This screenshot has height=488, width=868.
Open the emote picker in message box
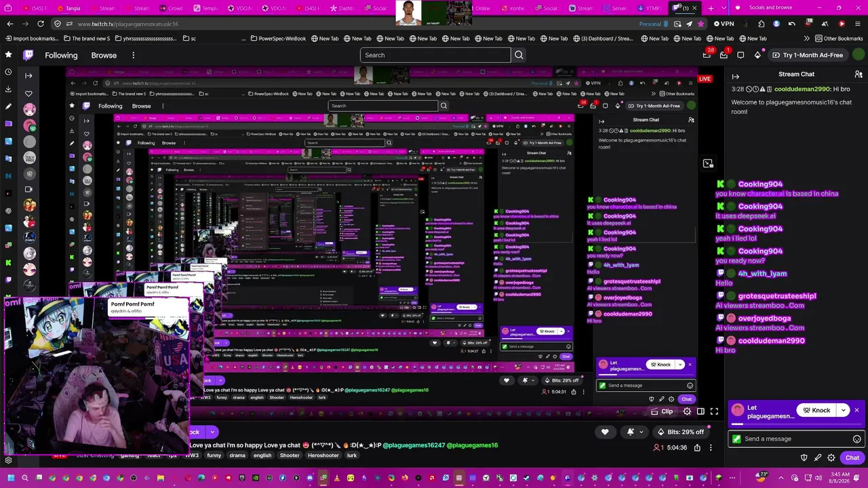tap(856, 439)
